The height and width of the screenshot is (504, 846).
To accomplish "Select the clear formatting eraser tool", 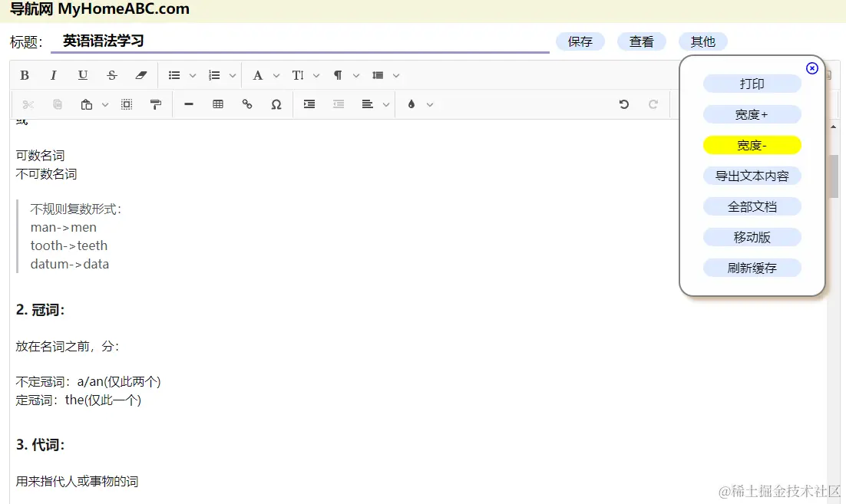I will point(141,74).
